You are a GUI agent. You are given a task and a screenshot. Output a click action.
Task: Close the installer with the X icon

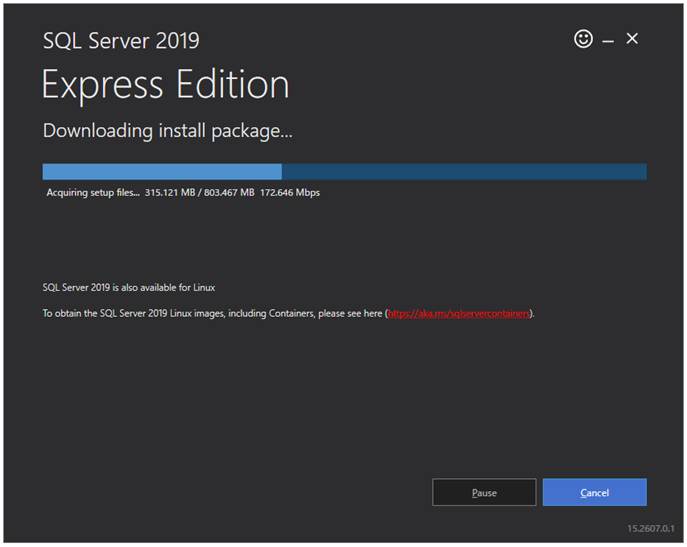[632, 39]
